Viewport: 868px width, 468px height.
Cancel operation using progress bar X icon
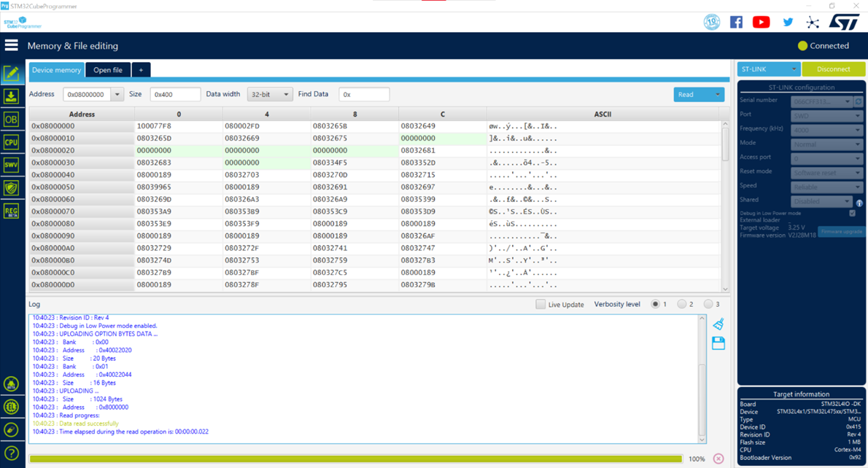pos(718,459)
